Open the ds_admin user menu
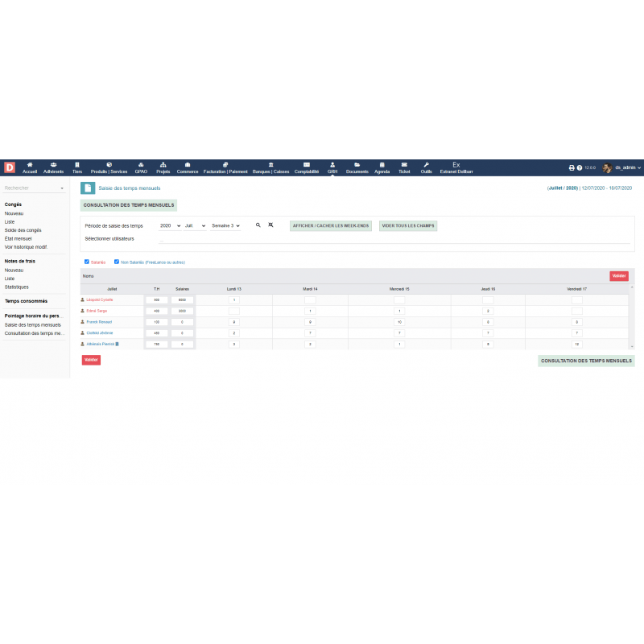The image size is (644, 644). (622, 168)
